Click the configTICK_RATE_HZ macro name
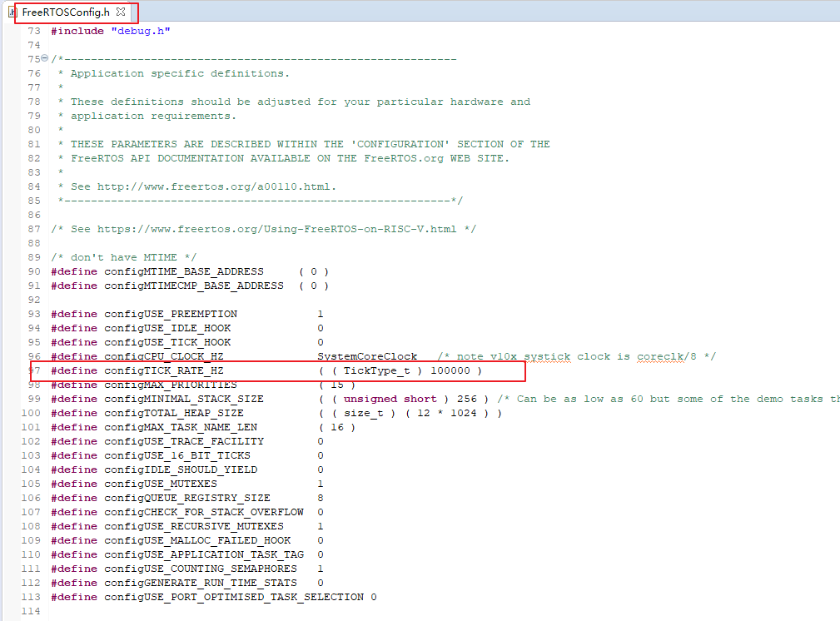 (163, 370)
